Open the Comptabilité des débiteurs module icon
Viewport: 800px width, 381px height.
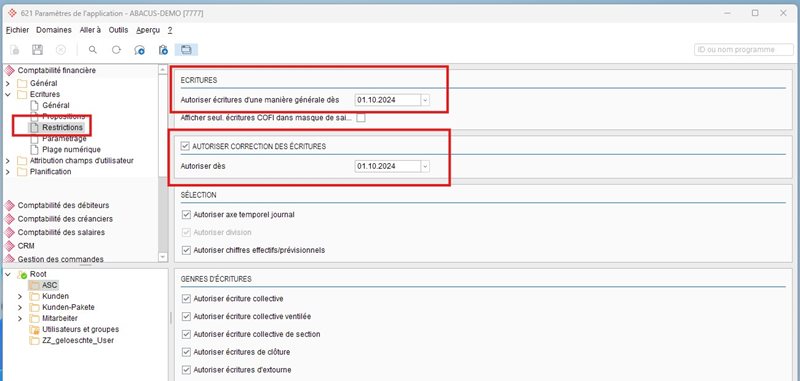click(x=9, y=205)
